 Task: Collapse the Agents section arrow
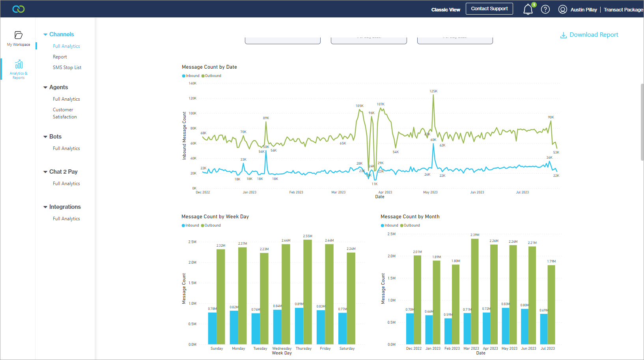pyautogui.click(x=45, y=88)
